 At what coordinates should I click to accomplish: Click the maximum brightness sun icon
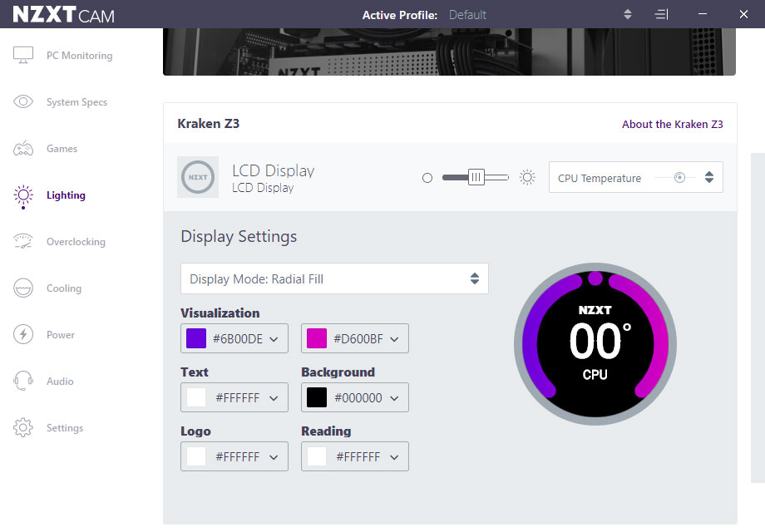coord(527,177)
